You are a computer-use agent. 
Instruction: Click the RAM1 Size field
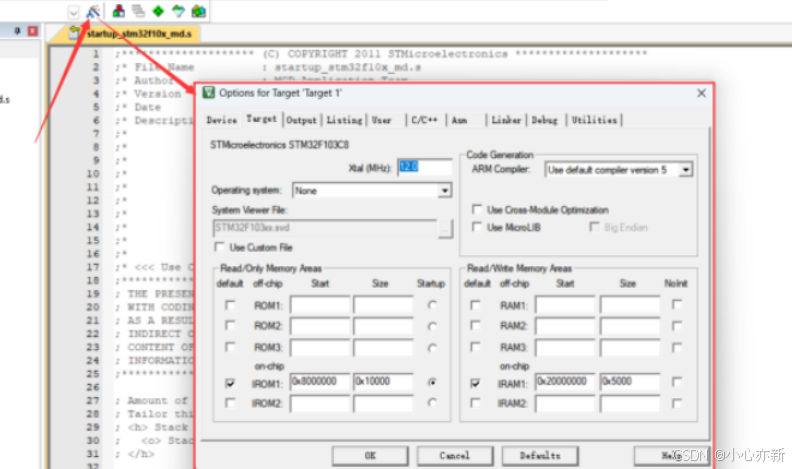(x=630, y=305)
